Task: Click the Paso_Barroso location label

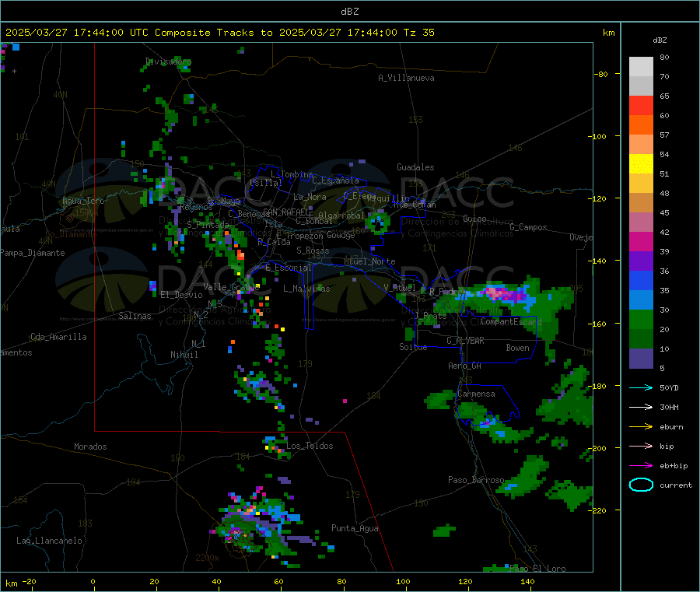Action: (x=476, y=480)
